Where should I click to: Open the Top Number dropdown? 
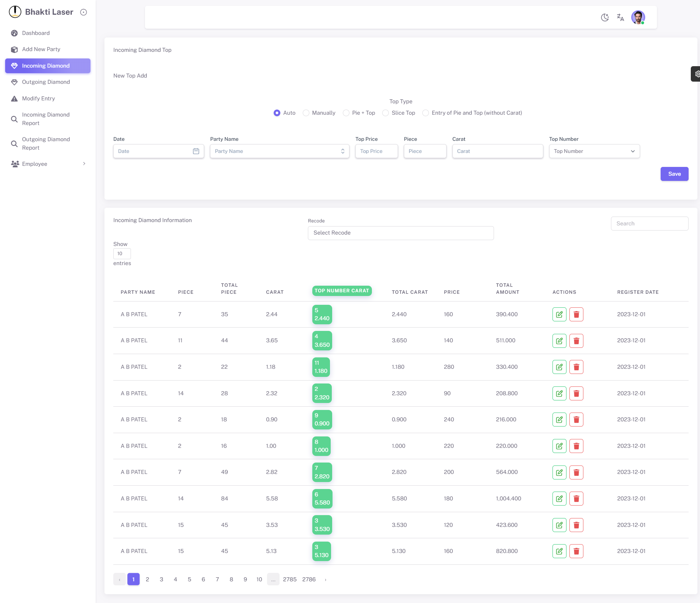pos(594,151)
